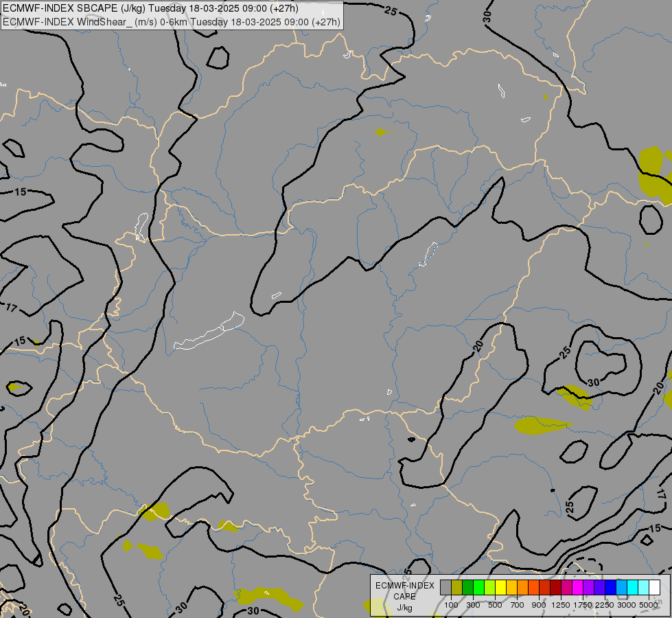
Task: Click the magenta swatch in the CAPE legend
Action: tap(577, 588)
